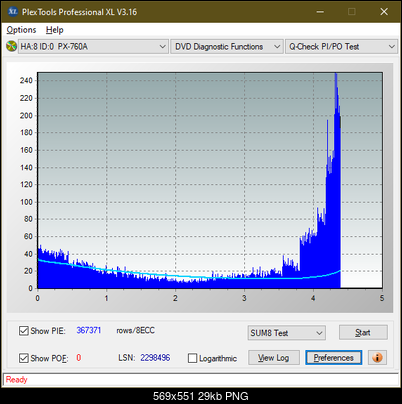
Task: Toggle the Show PIE checkbox
Action: click(24, 331)
